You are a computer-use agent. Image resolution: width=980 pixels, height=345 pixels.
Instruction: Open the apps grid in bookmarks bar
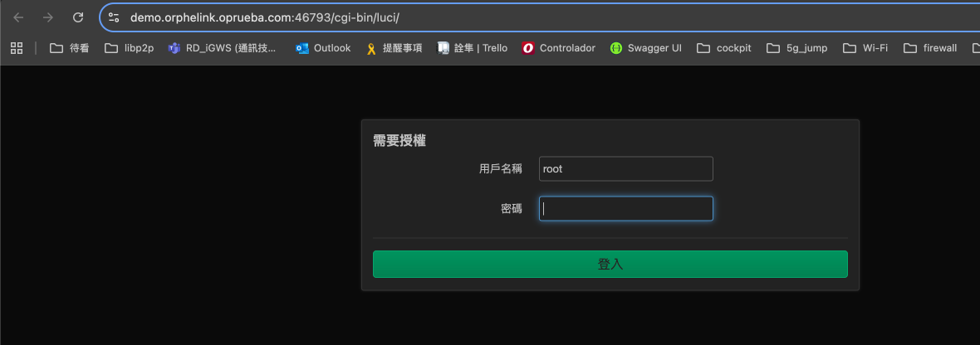point(16,48)
